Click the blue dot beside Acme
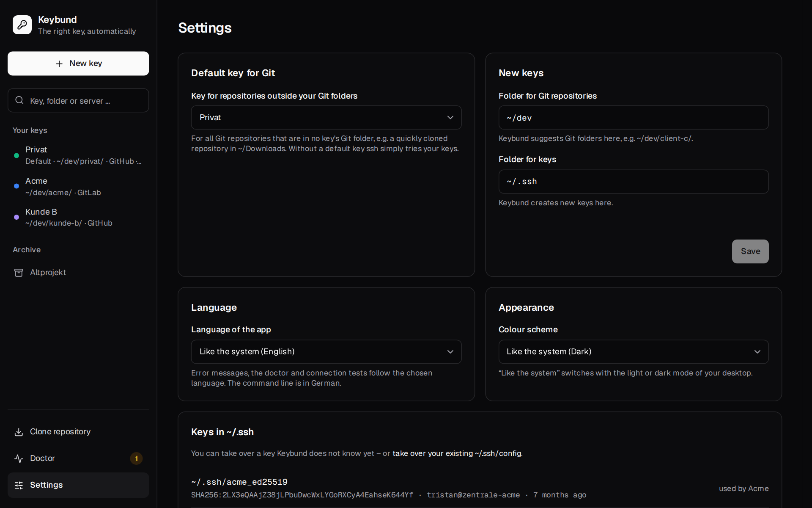812x508 pixels. coord(16,186)
